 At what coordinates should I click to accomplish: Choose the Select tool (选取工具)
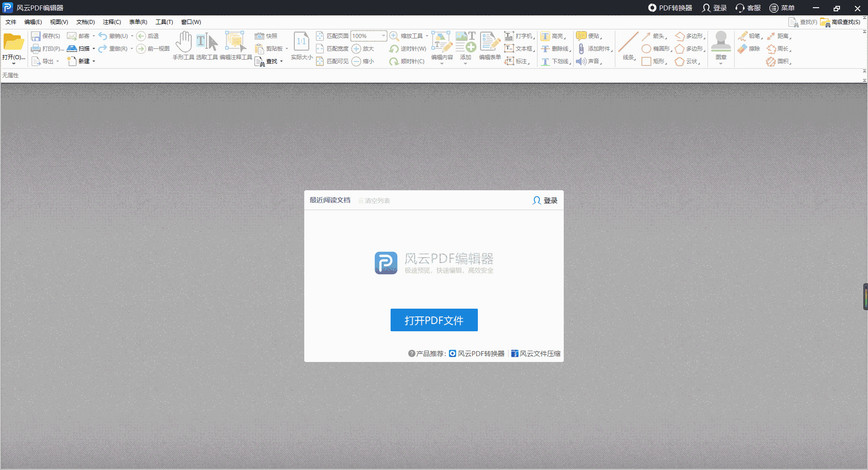(x=207, y=42)
